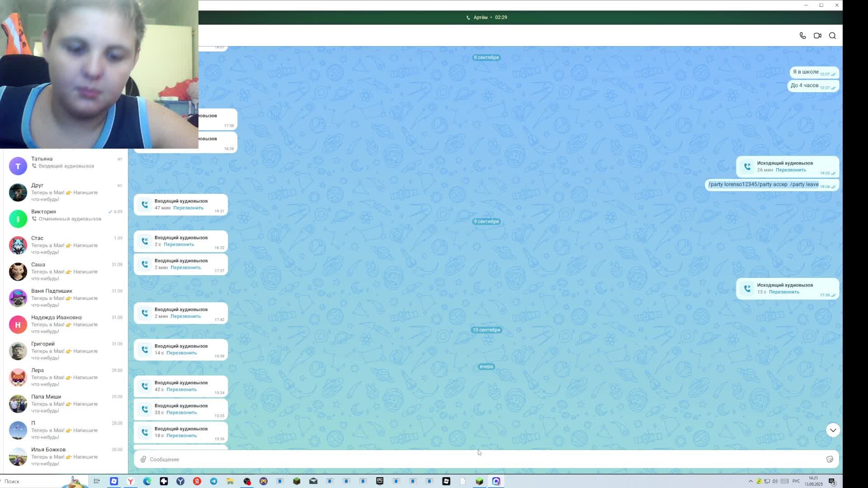Focus the Сообщение message input field
The width and height of the screenshot is (868, 488).
tap(452, 459)
